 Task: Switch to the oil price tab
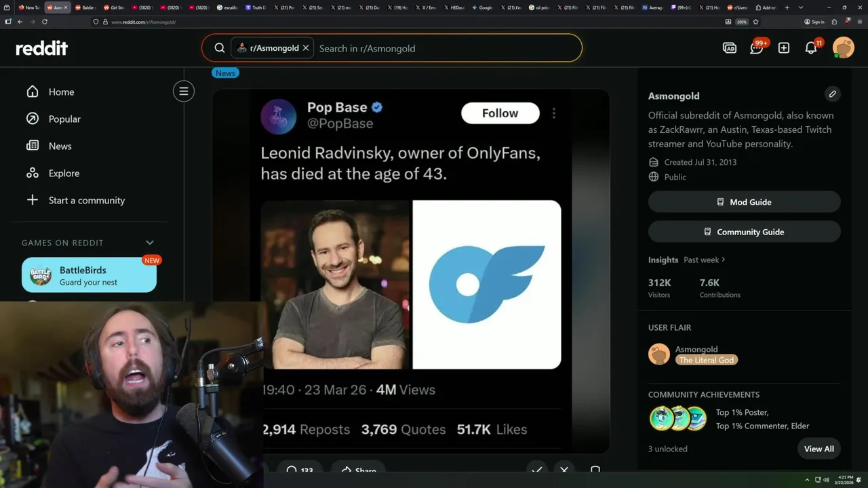tap(540, 7)
